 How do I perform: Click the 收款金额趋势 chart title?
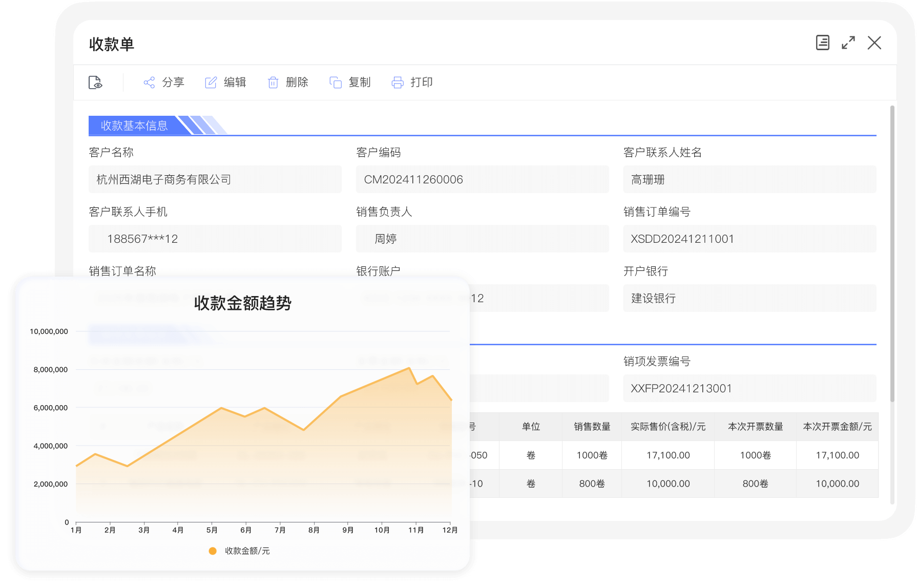click(243, 303)
